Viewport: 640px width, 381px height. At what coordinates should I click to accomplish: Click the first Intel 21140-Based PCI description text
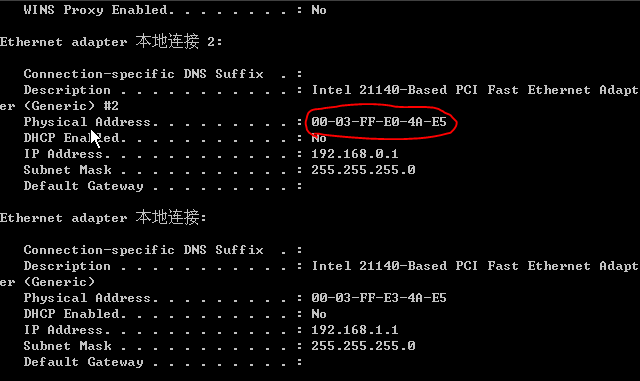475,90
